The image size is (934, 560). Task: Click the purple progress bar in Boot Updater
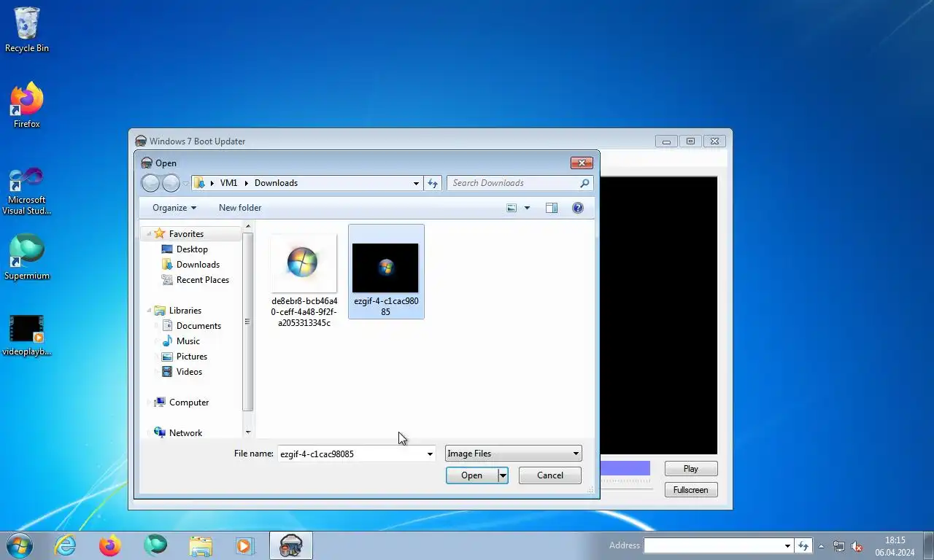pyautogui.click(x=625, y=468)
